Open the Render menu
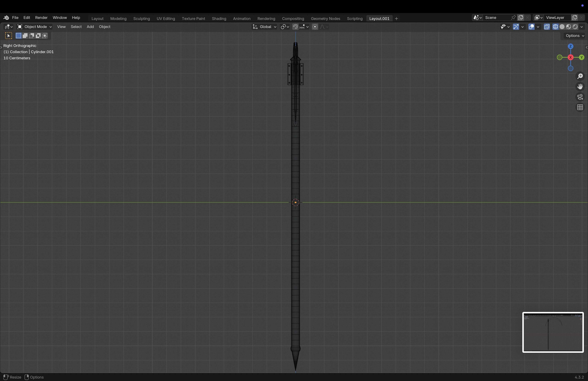Viewport: 588px width, 381px height. tap(41, 18)
